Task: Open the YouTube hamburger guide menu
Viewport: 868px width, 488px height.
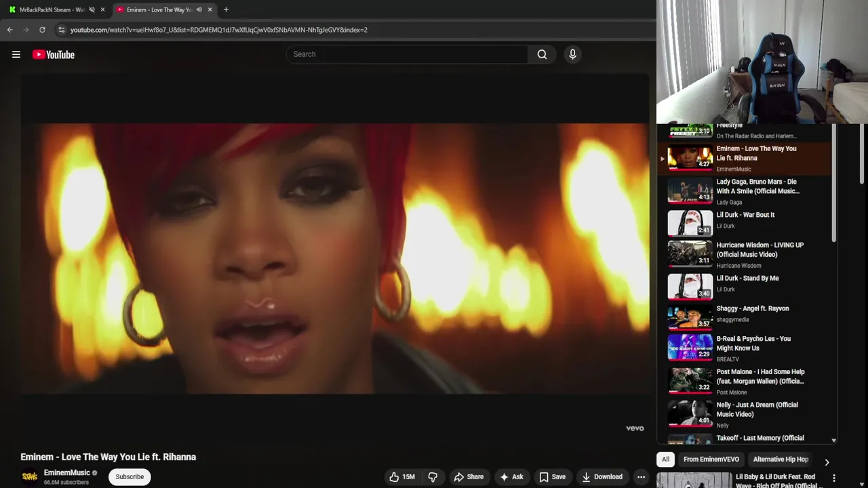Action: click(16, 54)
